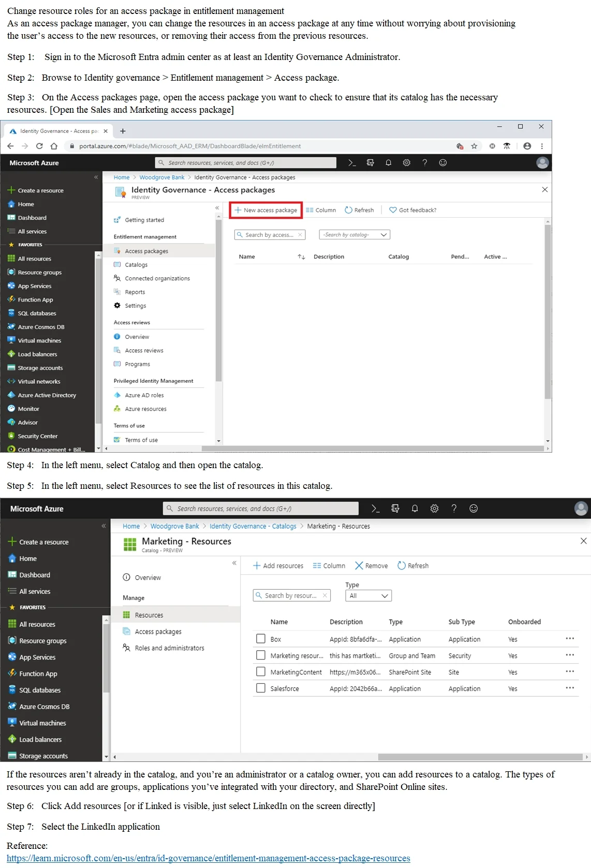Viewport: 591px width, 868px height.
Task: Select the MarketingContent checkbox
Action: (261, 671)
